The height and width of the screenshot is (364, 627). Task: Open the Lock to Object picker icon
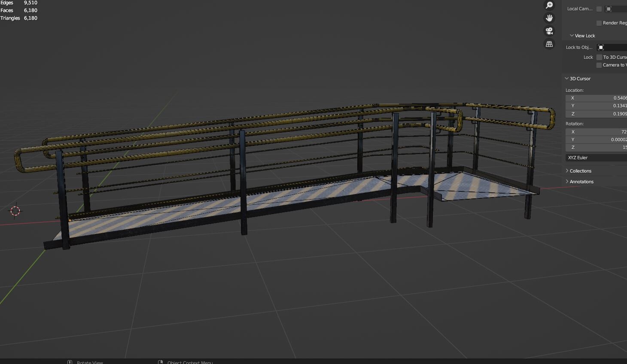click(x=600, y=47)
